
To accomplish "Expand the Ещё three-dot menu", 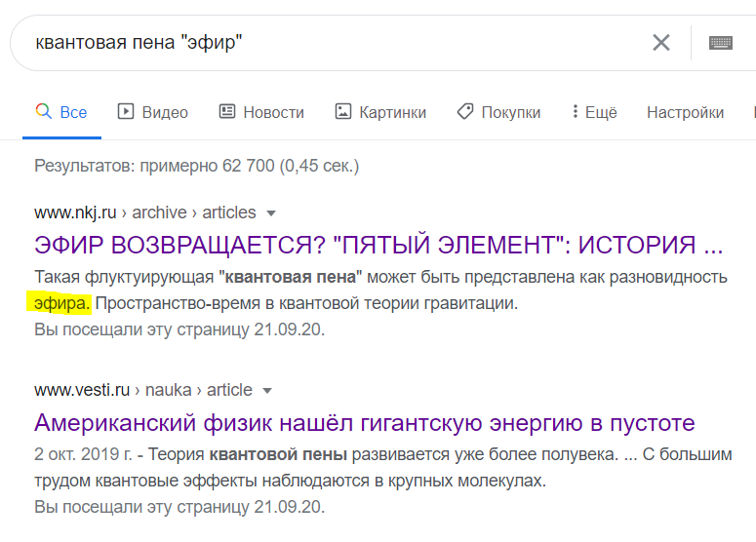I will tap(594, 112).
